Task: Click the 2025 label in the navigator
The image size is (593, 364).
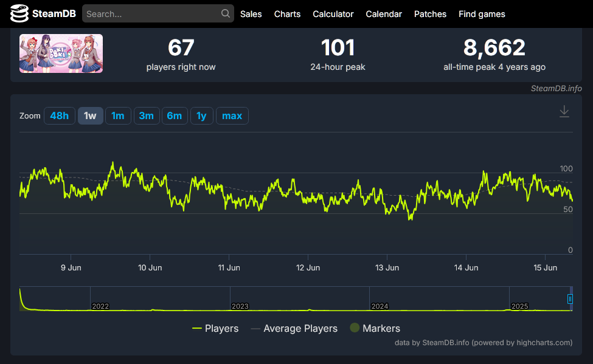Action: [519, 306]
